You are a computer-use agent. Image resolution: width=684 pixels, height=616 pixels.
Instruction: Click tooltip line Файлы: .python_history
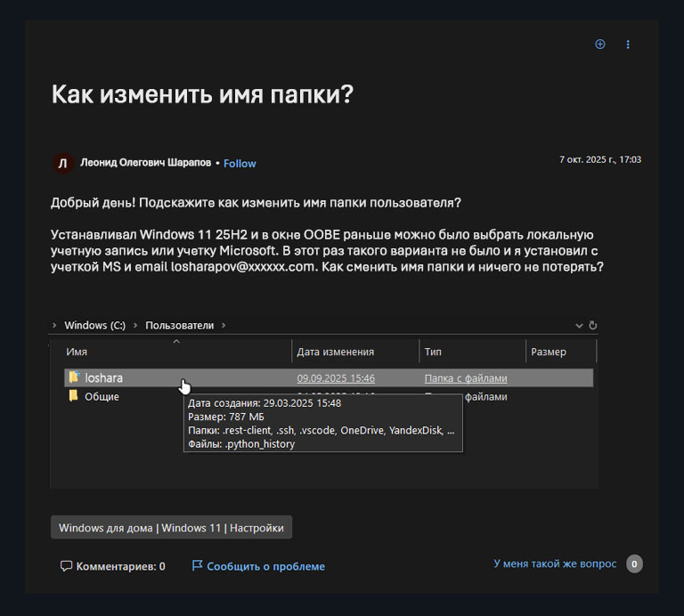tap(241, 444)
